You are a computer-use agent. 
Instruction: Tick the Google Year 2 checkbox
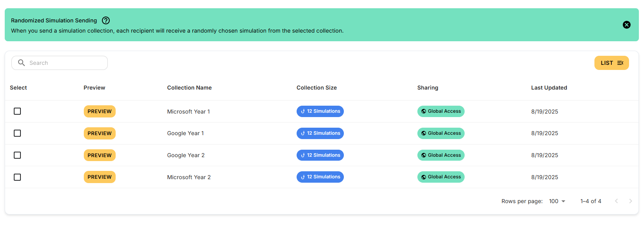pos(17,155)
